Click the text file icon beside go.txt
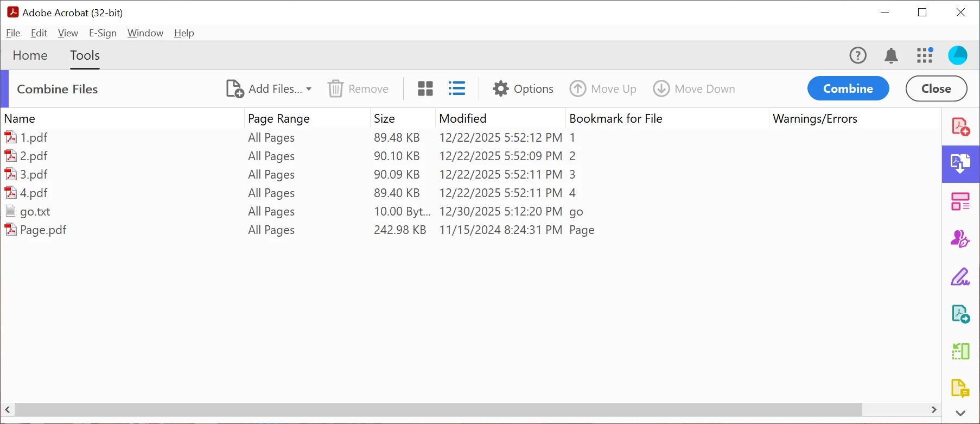This screenshot has height=424, width=980. 10,211
